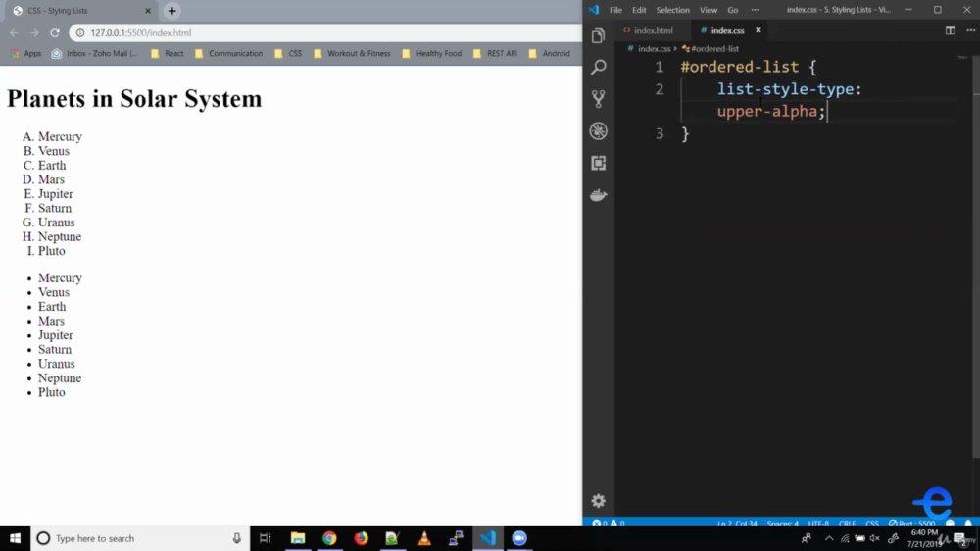Go back in Chrome browser
Viewport: 980px width, 551px height.
tap(14, 32)
